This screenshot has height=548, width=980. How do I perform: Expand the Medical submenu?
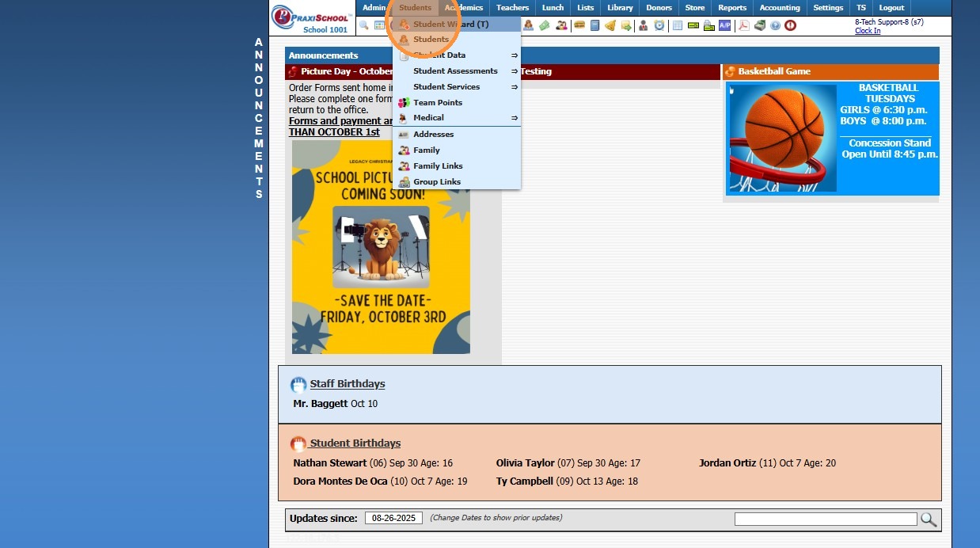pos(457,117)
